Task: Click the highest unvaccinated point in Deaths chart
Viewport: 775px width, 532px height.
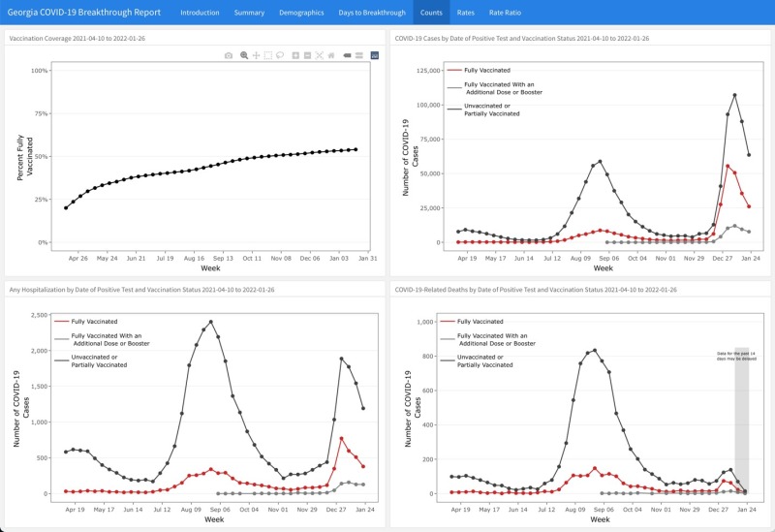Action: click(595, 351)
